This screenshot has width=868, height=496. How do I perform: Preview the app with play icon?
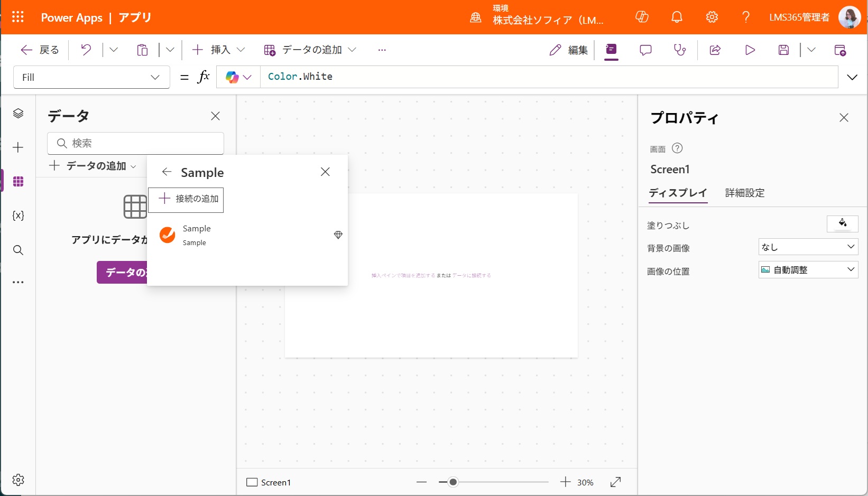coord(750,50)
